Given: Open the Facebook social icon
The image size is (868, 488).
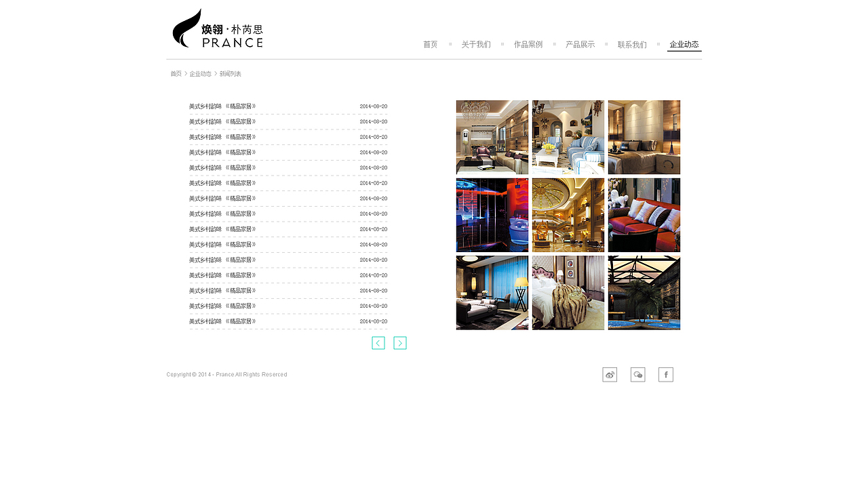Looking at the screenshot, I should coord(666,375).
